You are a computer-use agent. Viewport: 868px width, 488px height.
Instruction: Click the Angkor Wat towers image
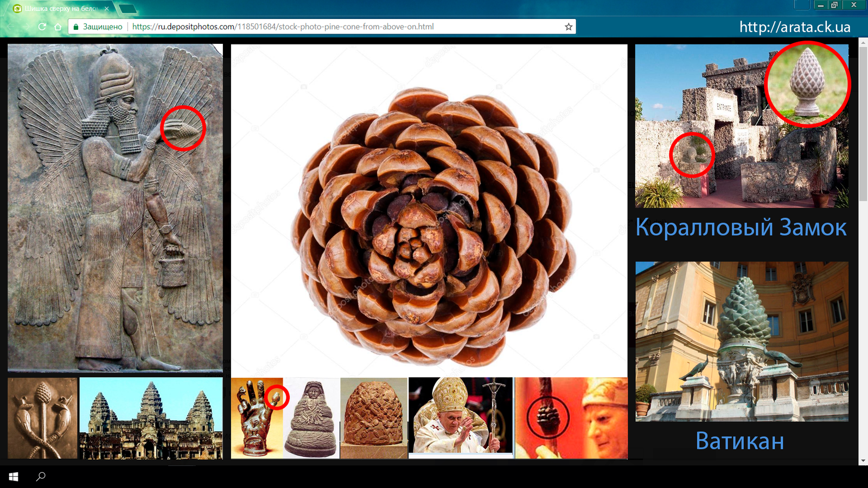coord(151,418)
